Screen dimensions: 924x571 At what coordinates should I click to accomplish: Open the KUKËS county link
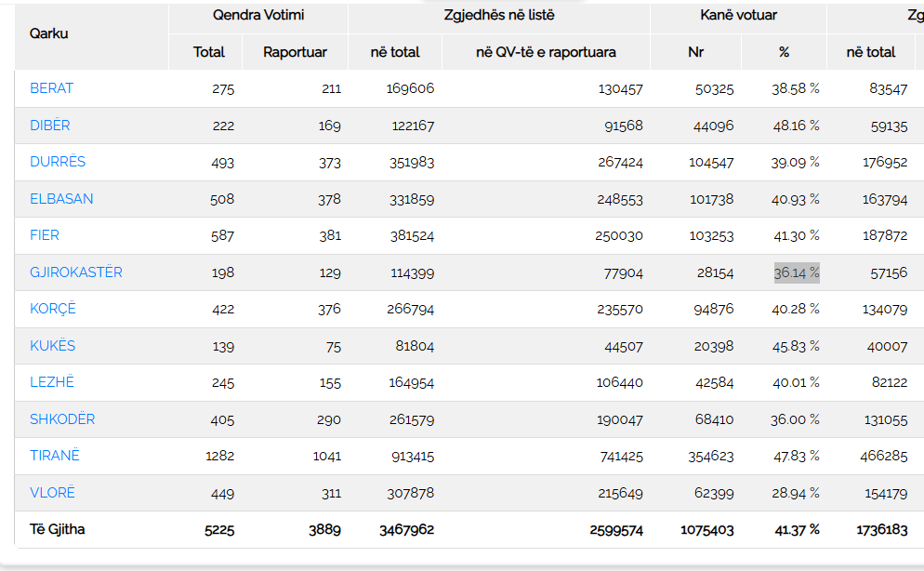tap(53, 346)
